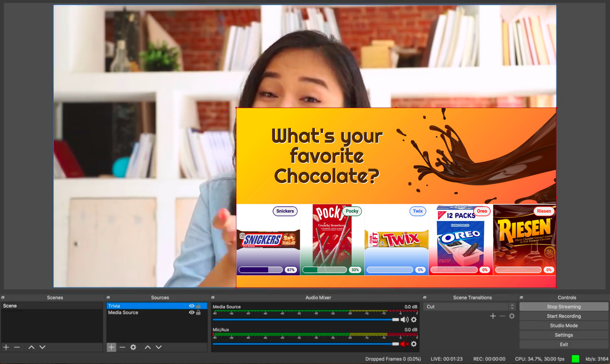
Task: Open the Mic/Aux audio settings gear
Action: click(x=414, y=344)
